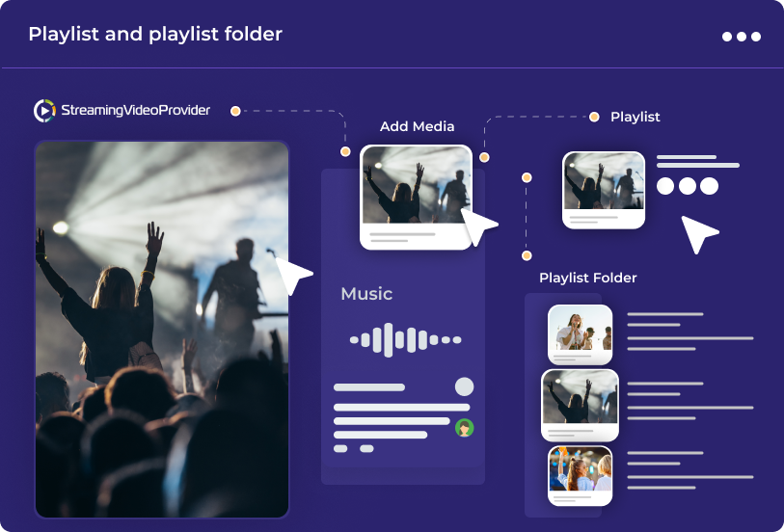This screenshot has width=784, height=532.
Task: Select the last white circle under Playlist
Action: tap(710, 186)
